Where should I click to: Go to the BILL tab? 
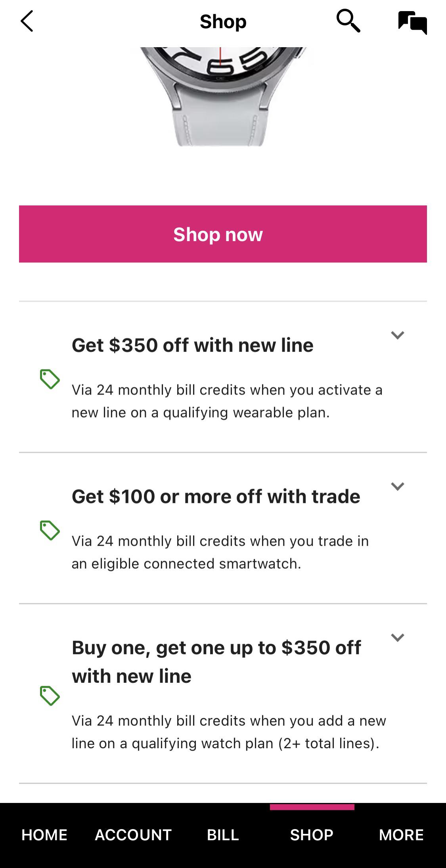223,835
